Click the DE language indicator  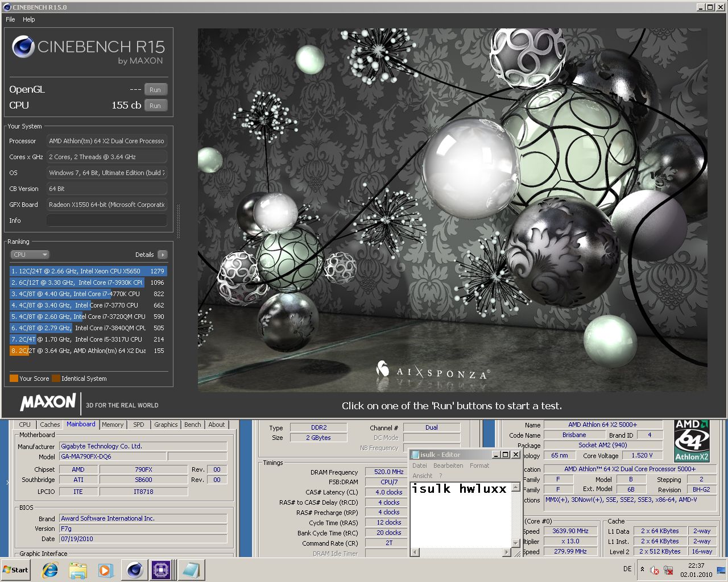click(627, 569)
